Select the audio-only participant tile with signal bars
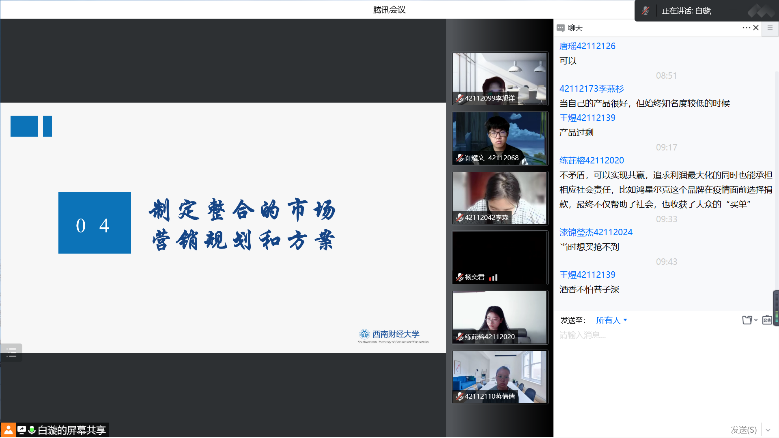779x438 pixels. coord(500,257)
